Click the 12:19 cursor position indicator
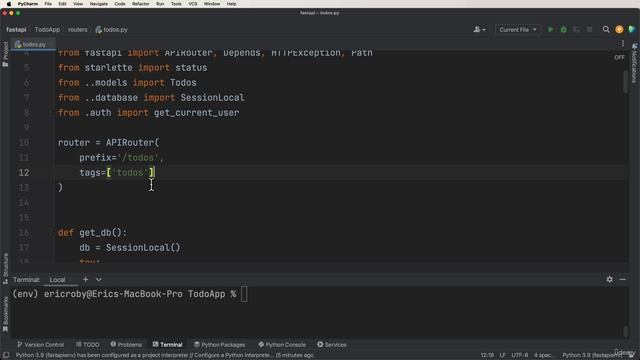Viewport: 640px width, 360px height. pyautogui.click(x=487, y=355)
